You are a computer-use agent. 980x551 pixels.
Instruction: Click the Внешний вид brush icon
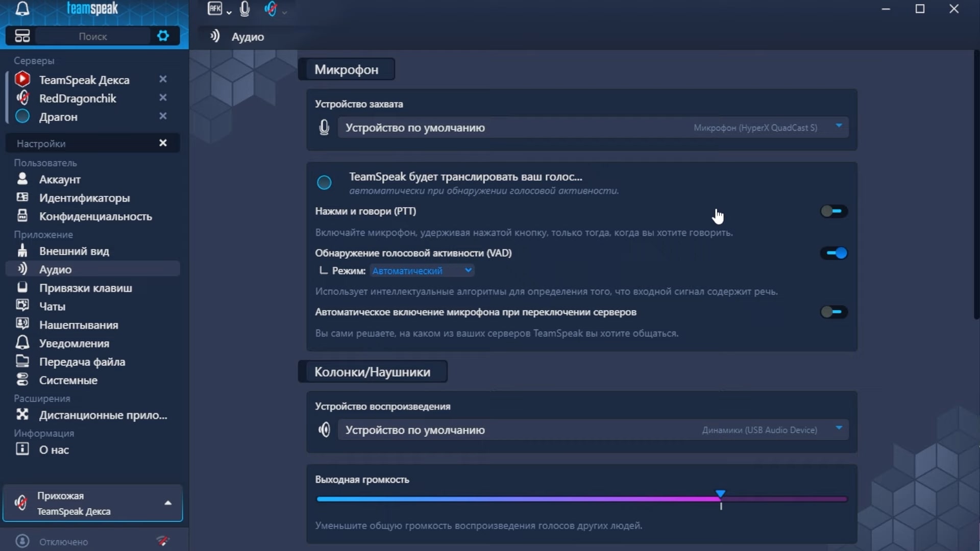pos(22,250)
